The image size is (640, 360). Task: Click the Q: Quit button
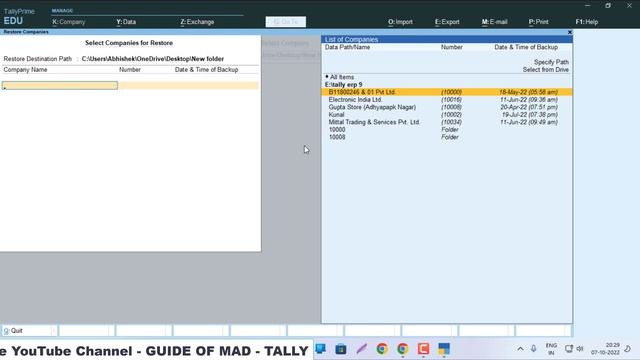29,331
